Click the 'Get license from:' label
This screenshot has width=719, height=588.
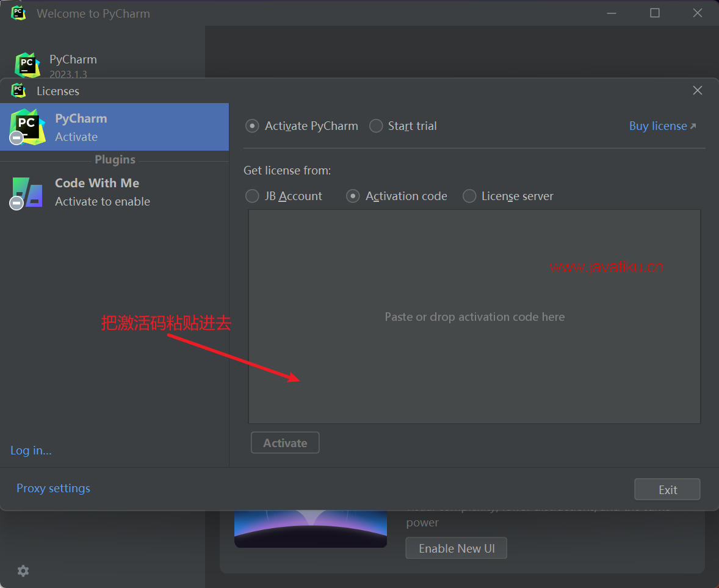tap(287, 171)
